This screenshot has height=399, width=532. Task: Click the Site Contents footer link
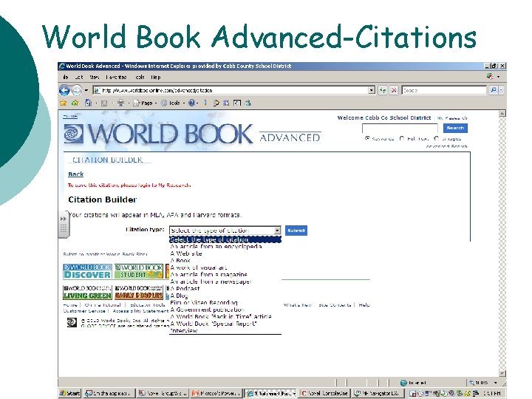(x=335, y=305)
